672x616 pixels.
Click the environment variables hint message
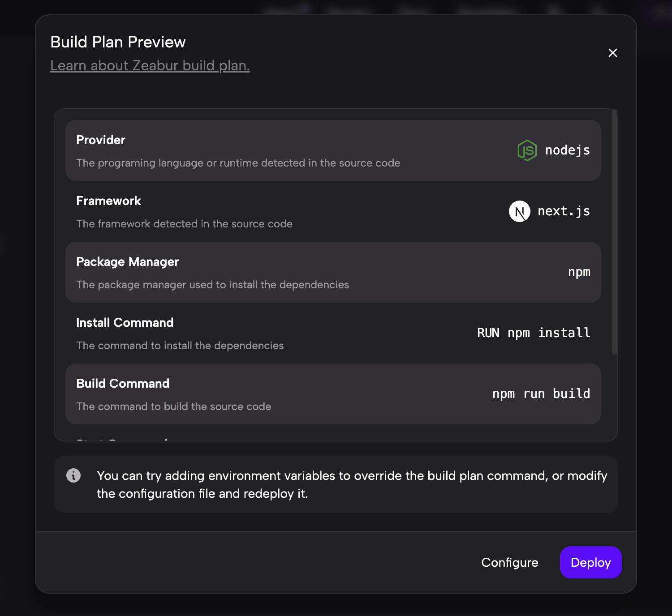pyautogui.click(x=352, y=484)
